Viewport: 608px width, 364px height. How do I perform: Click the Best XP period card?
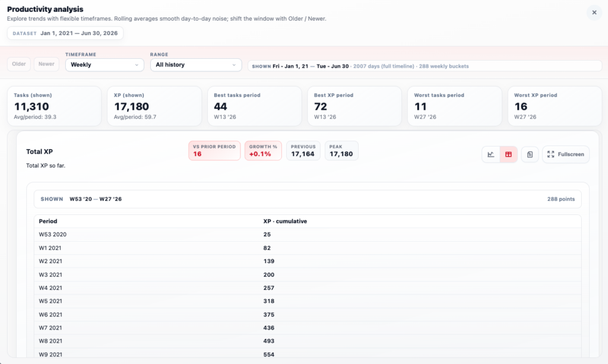click(x=354, y=106)
